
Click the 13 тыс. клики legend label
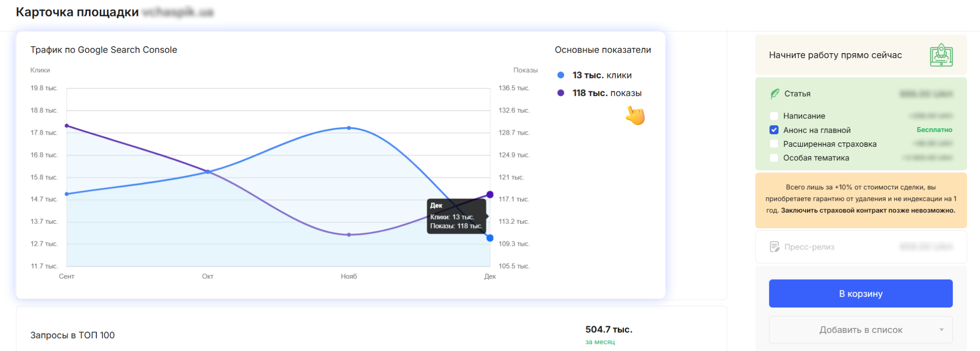click(x=602, y=75)
